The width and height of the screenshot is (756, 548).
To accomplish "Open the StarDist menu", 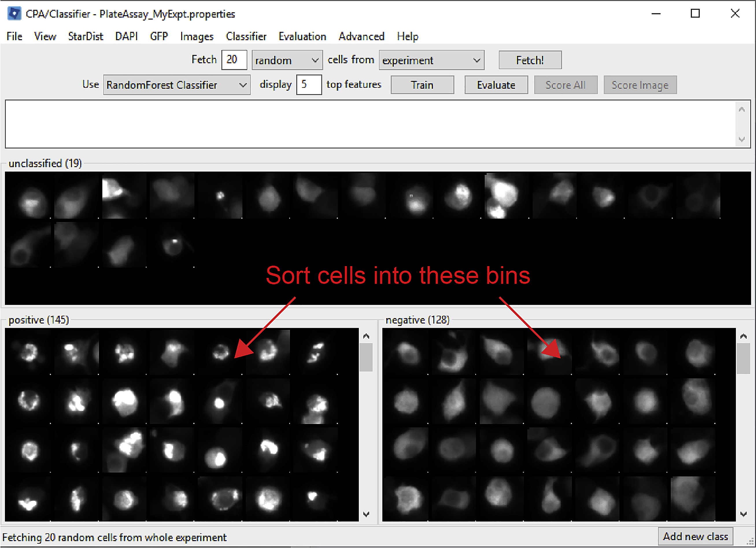I will point(85,37).
